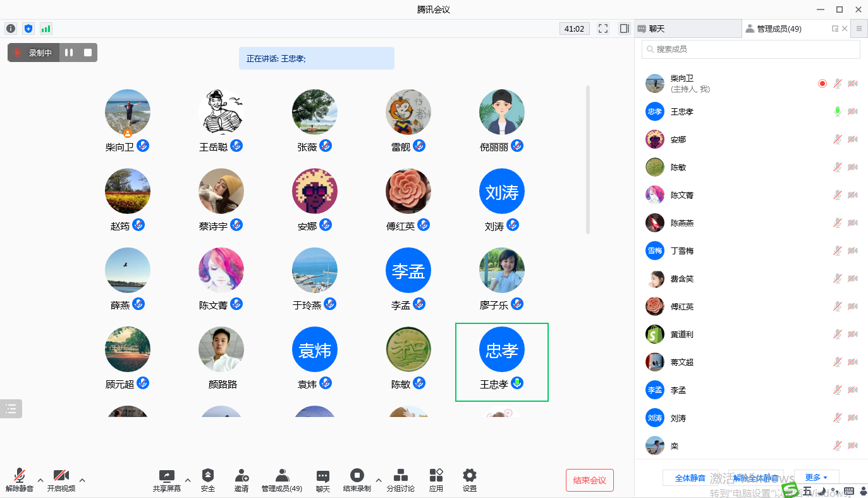The width and height of the screenshot is (868, 498).
Task: Switch to the 聊天 tab
Action: 688,28
